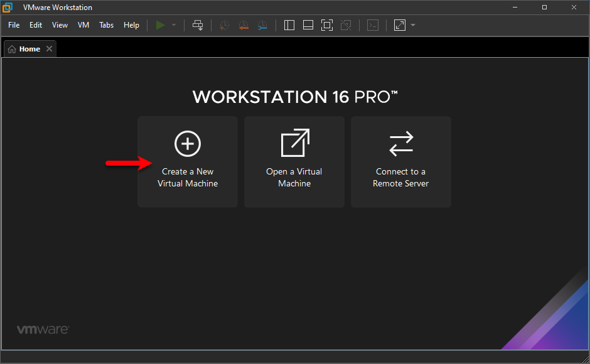
Task: Click the VMware Workstation title bar app icon
Action: 8,7
